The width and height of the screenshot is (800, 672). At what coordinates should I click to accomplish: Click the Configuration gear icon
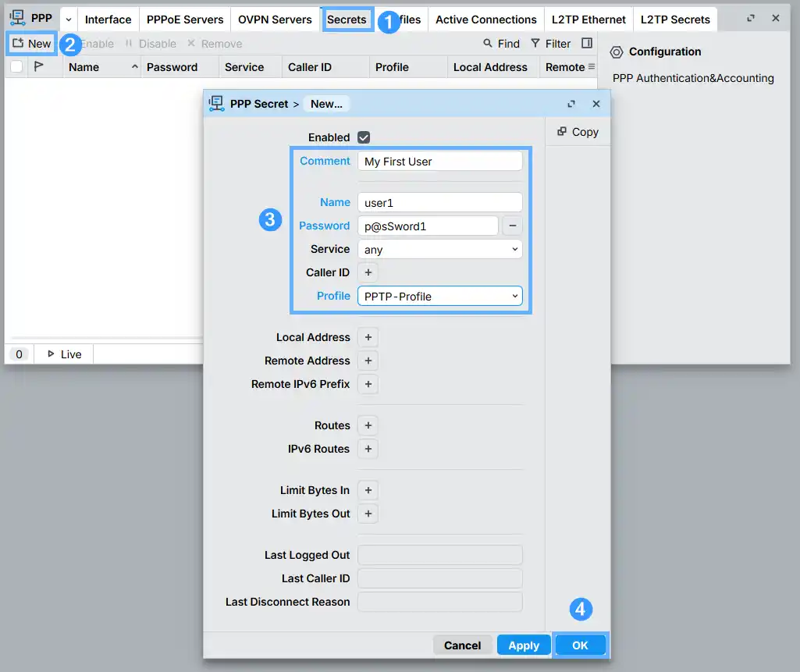pos(617,52)
